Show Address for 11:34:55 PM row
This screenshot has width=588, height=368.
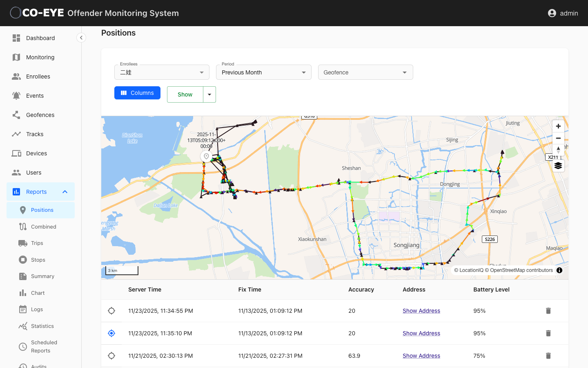(421, 311)
